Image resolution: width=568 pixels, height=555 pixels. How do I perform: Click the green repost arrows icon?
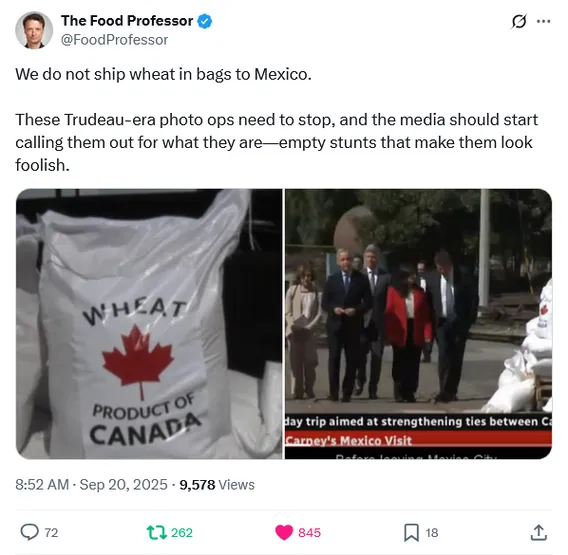(156, 532)
